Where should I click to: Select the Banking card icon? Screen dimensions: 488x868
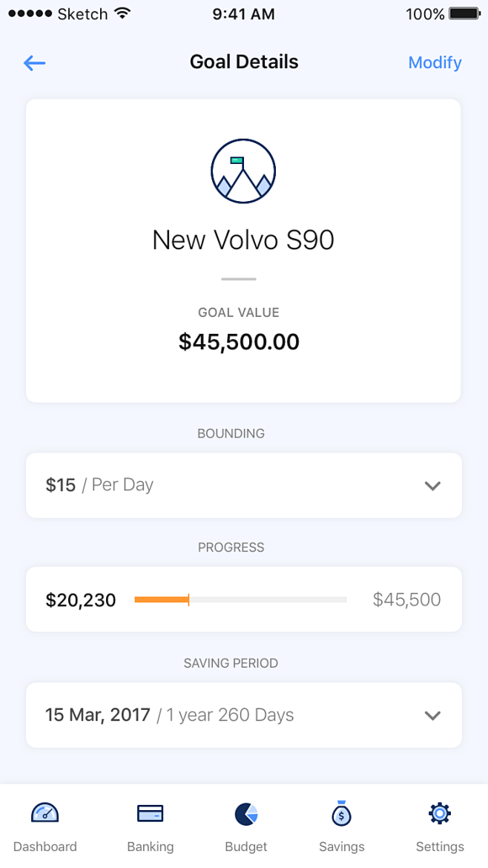(x=151, y=814)
